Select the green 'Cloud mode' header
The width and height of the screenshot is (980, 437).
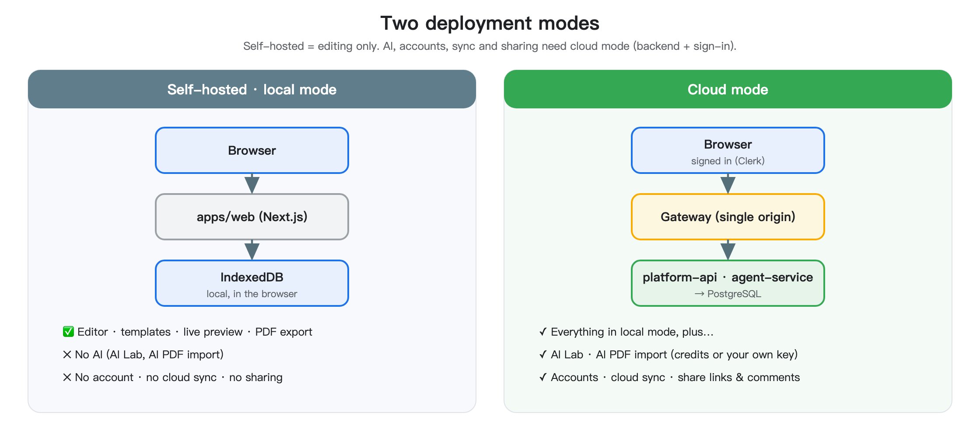(728, 89)
